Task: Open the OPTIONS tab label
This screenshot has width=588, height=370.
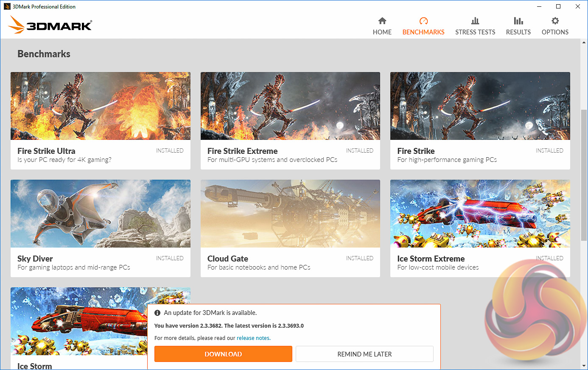Action: click(x=555, y=32)
